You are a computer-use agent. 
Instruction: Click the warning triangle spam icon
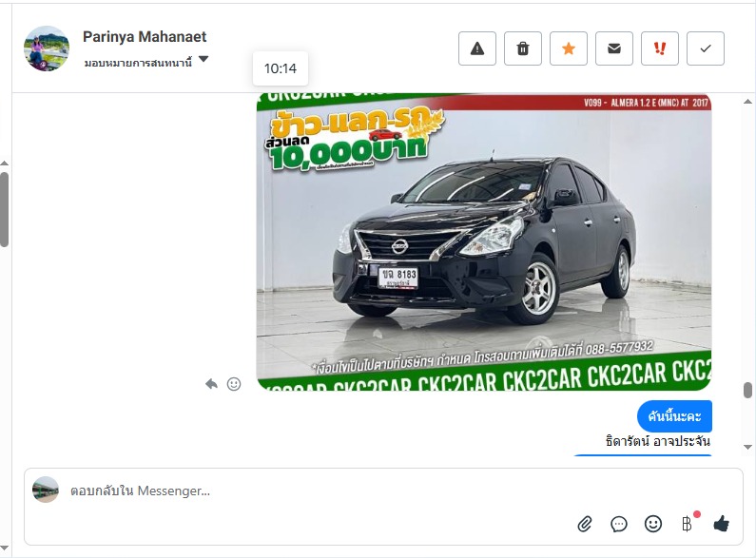[476, 48]
